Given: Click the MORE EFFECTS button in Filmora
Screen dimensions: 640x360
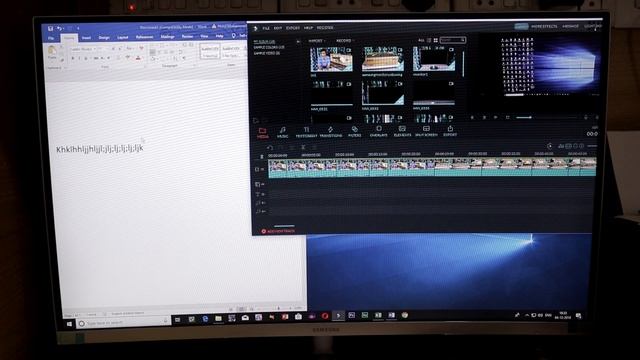Looking at the screenshot, I should pyautogui.click(x=544, y=27).
